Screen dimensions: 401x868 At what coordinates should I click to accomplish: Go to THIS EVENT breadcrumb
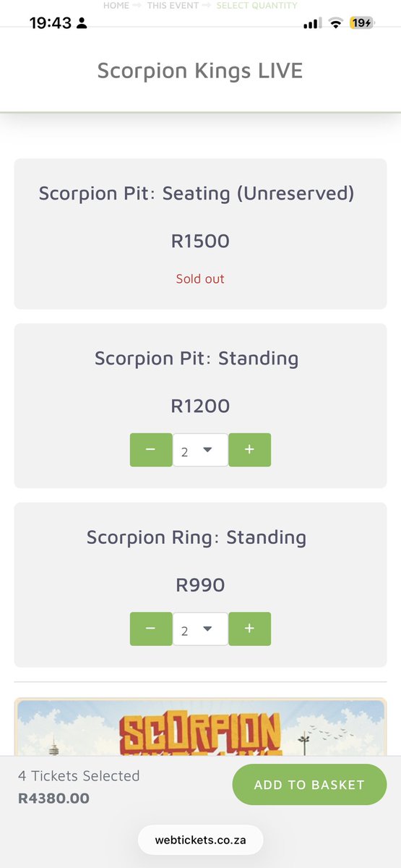173,5
